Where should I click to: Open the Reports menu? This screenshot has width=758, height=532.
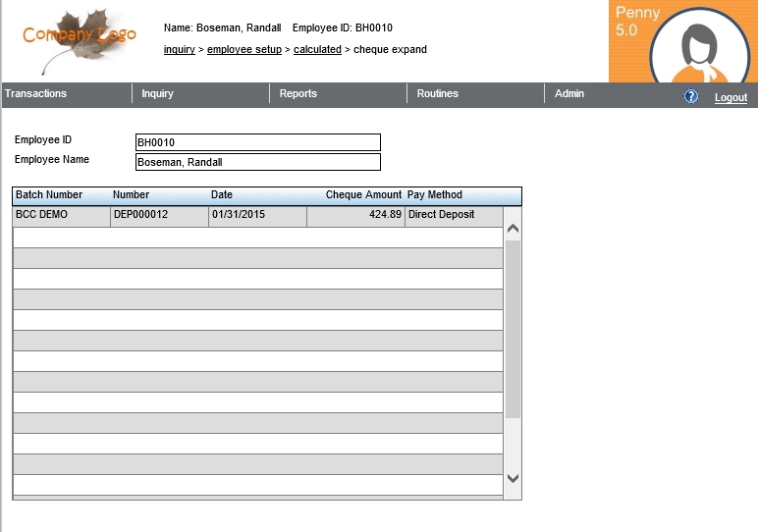[x=298, y=94]
